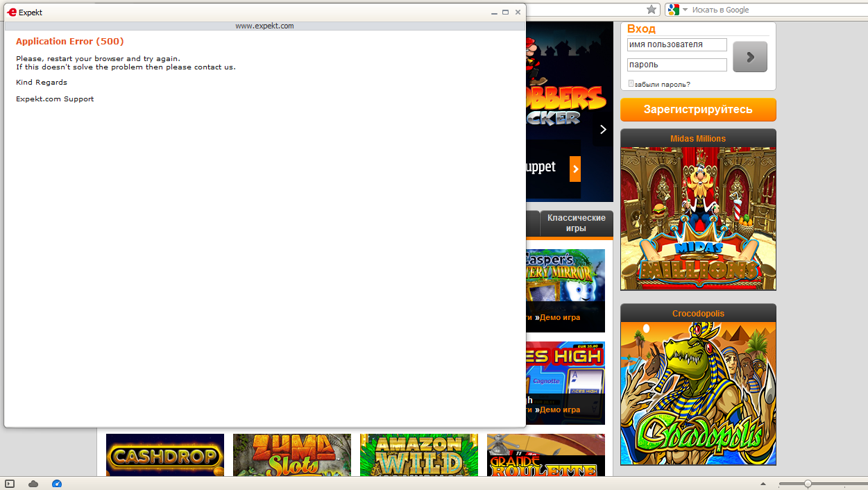Open the забыли пароль? link
The width and height of the screenshot is (868, 490).
(x=662, y=84)
